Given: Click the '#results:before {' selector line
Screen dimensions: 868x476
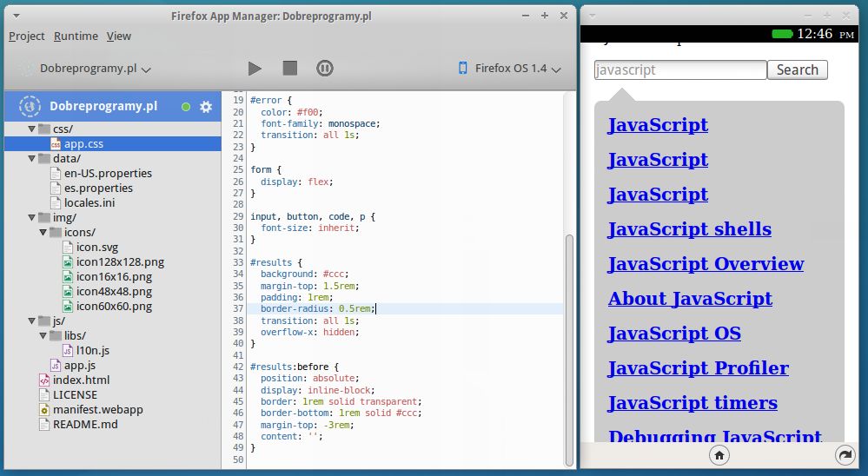Looking at the screenshot, I should tap(294, 367).
